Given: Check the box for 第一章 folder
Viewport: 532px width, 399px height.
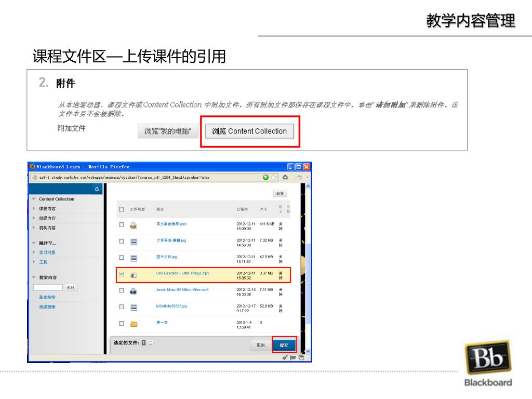Looking at the screenshot, I should click(122, 323).
